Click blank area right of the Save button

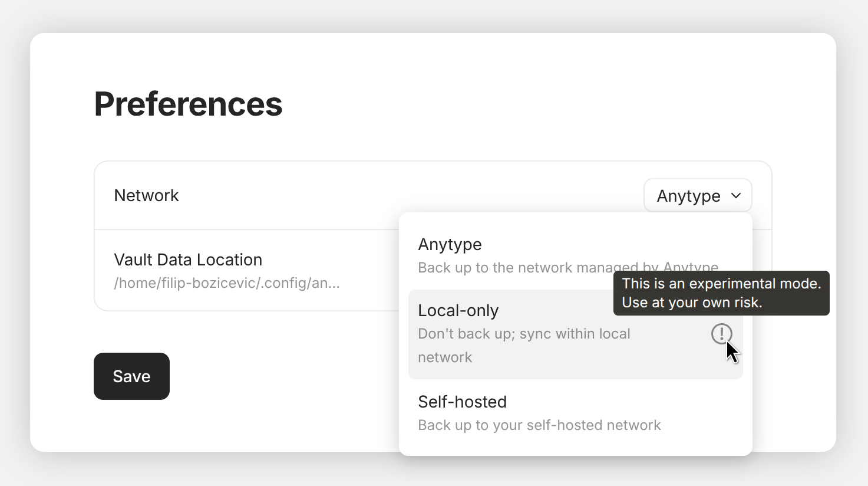pos(283,376)
